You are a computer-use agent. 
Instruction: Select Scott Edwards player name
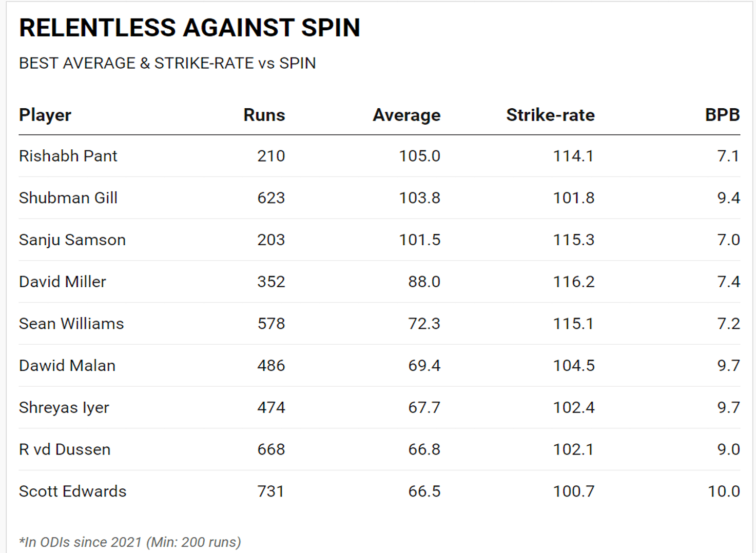[72, 491]
